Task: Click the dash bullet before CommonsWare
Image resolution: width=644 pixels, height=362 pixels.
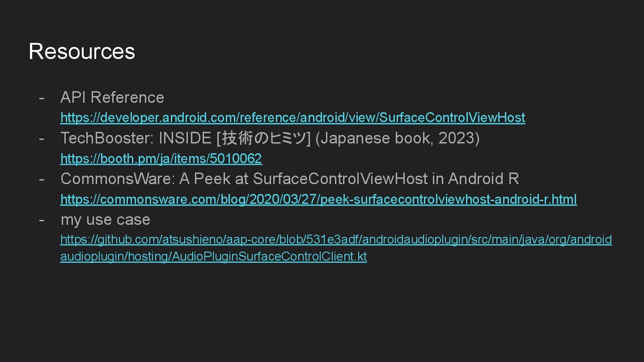Action: coord(42,179)
